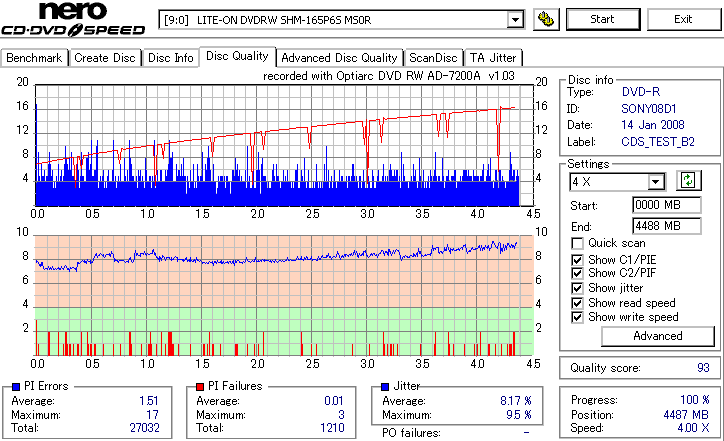Open the LITE-ON drive selection dropdown
724x441 pixels.
point(515,20)
